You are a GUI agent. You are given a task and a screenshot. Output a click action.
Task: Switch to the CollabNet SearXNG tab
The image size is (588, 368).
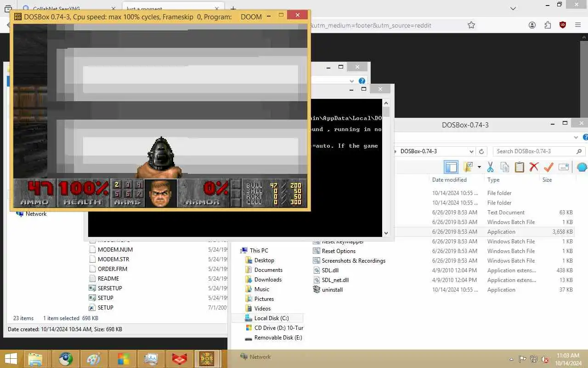69,8
